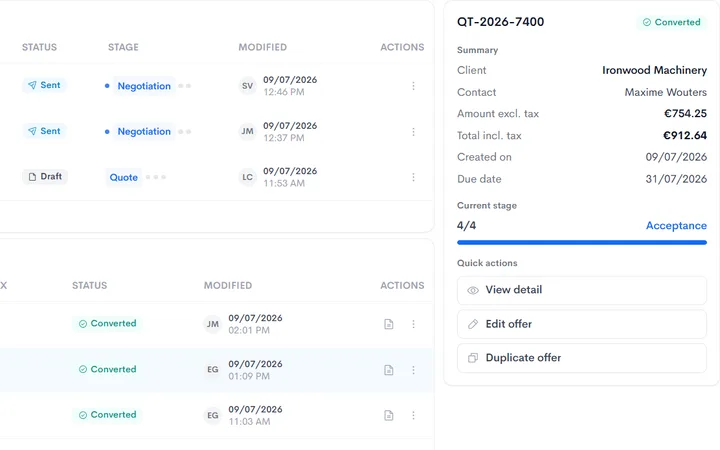Open document icon for 11:03 AM row
The image size is (720, 450).
(388, 416)
